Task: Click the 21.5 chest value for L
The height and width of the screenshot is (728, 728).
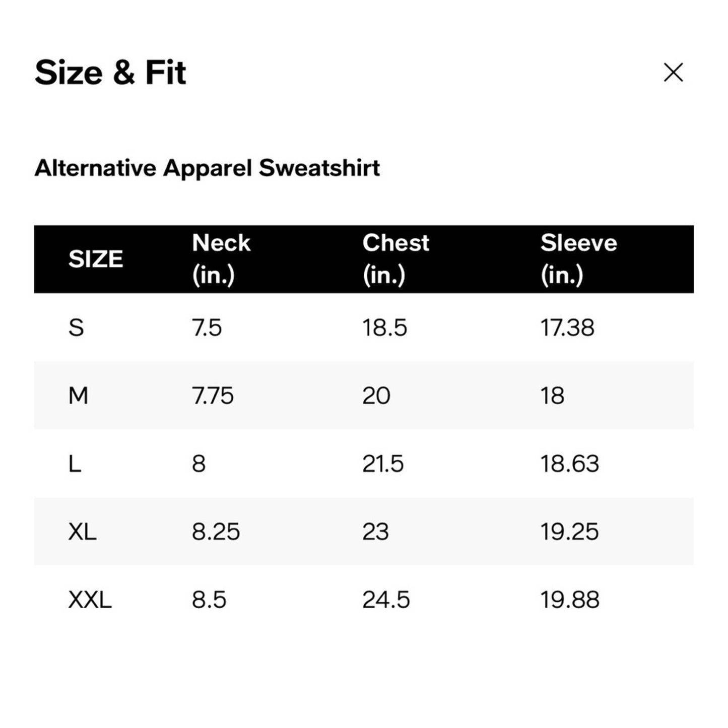Action: 383,464
